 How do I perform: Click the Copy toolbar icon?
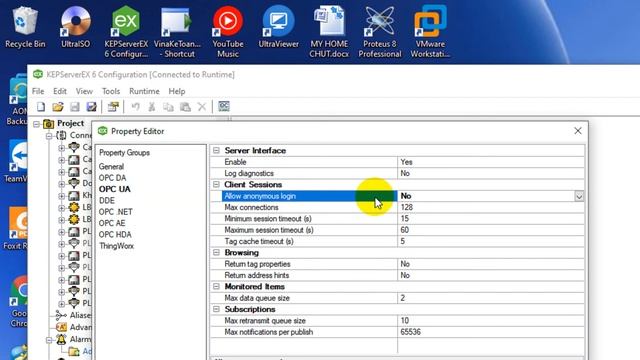pyautogui.click(x=168, y=107)
